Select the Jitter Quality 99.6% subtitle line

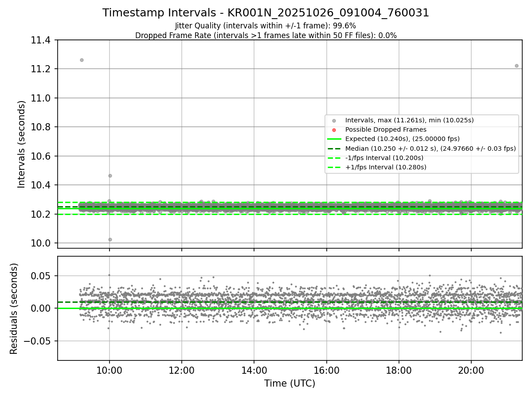pos(266,26)
